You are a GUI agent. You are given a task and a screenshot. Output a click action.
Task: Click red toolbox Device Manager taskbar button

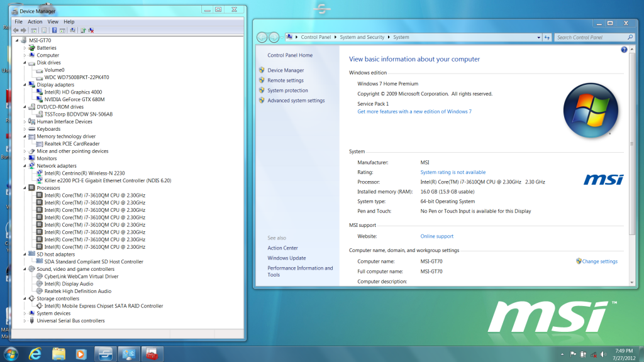click(152, 354)
